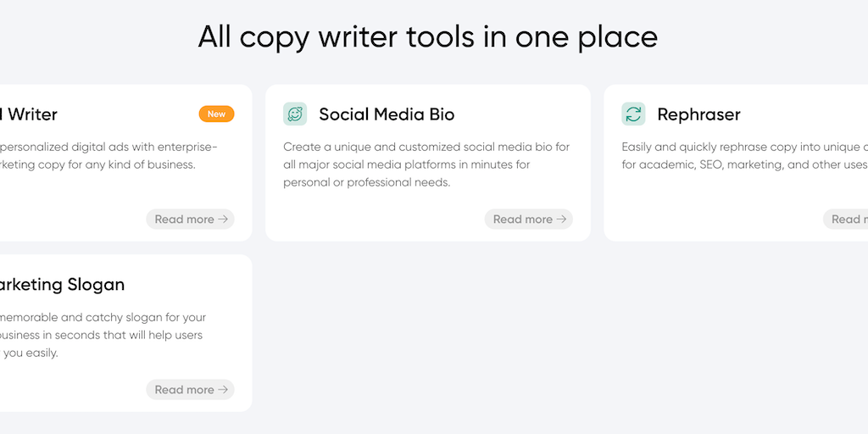This screenshot has width=868, height=434.
Task: Open Read more for Social Media Bio
Action: tap(528, 220)
